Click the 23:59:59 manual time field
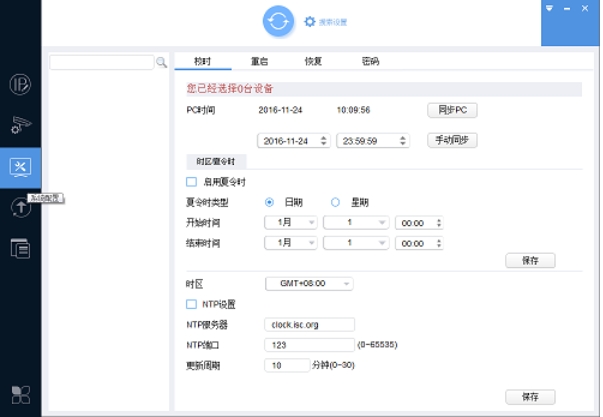Viewport: 603px width, 417px height. click(x=373, y=141)
